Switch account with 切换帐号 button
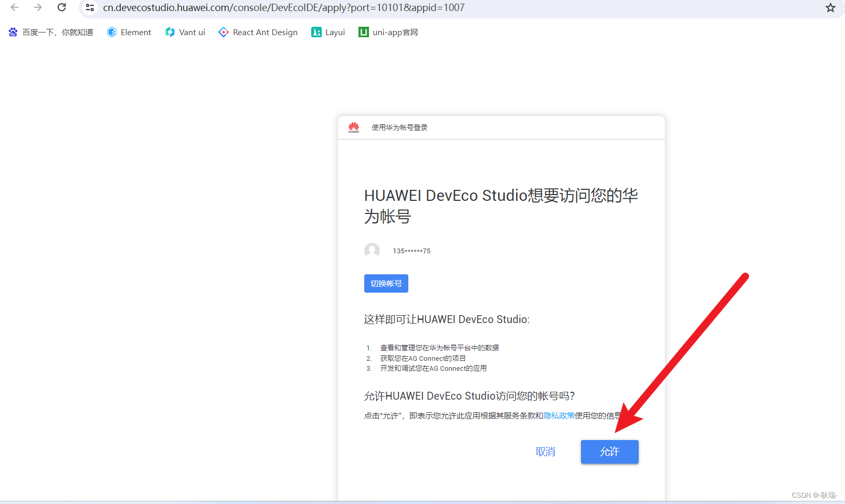 click(386, 283)
